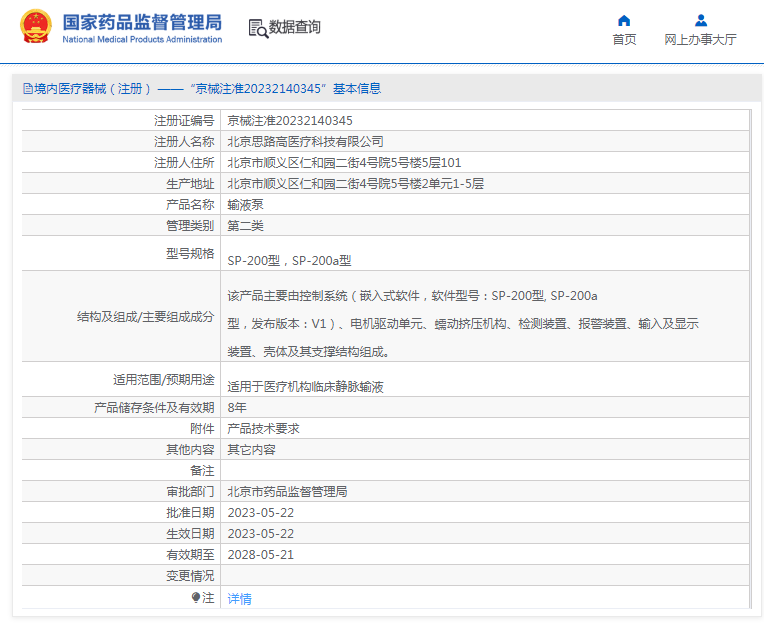Click the bullet icon beside 注

coord(195,597)
